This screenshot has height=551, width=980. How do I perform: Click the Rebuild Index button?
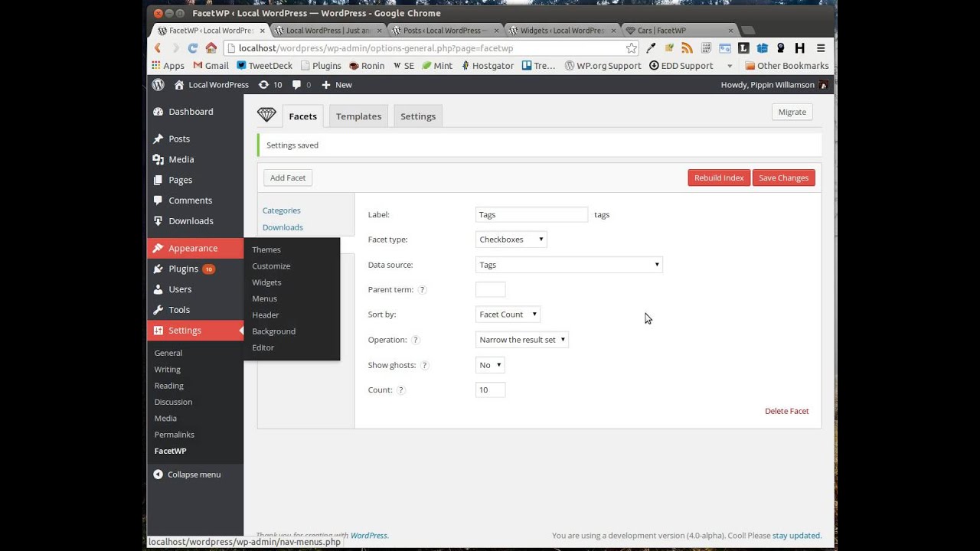coord(719,178)
